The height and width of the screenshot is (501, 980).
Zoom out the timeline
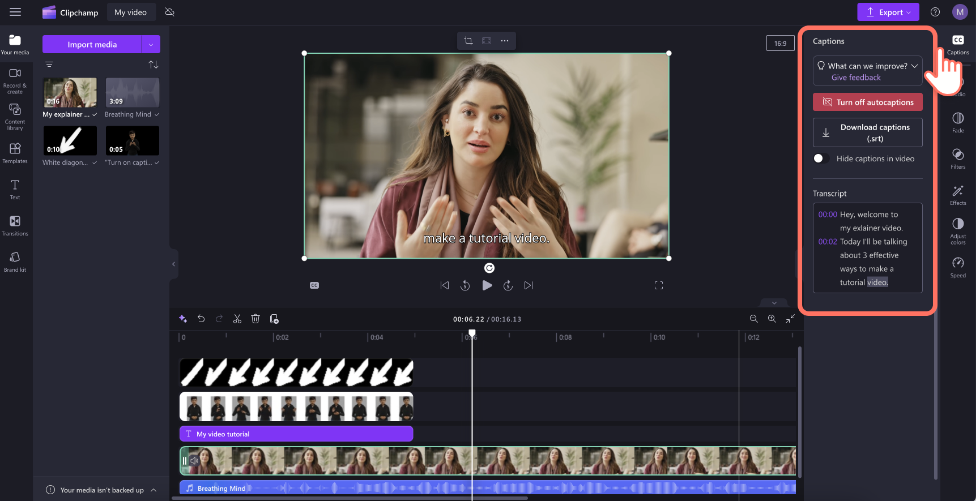point(754,319)
